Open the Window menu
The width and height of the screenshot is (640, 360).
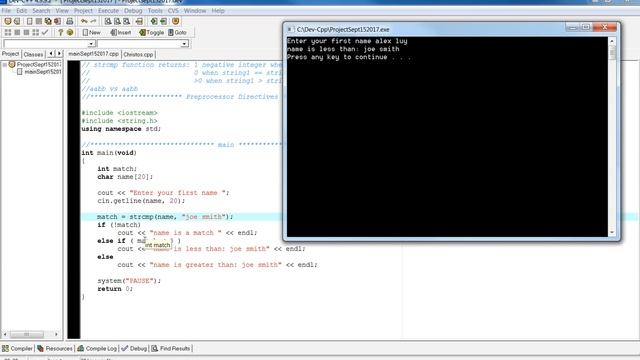(x=195, y=11)
